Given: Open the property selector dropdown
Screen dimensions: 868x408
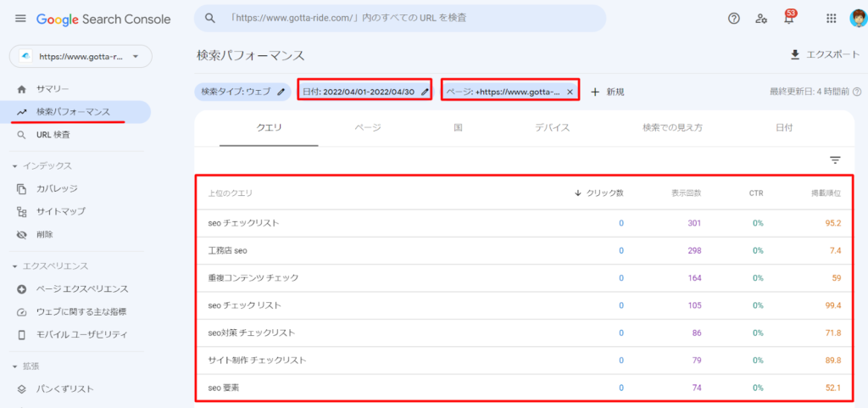Looking at the screenshot, I should pyautogui.click(x=81, y=57).
